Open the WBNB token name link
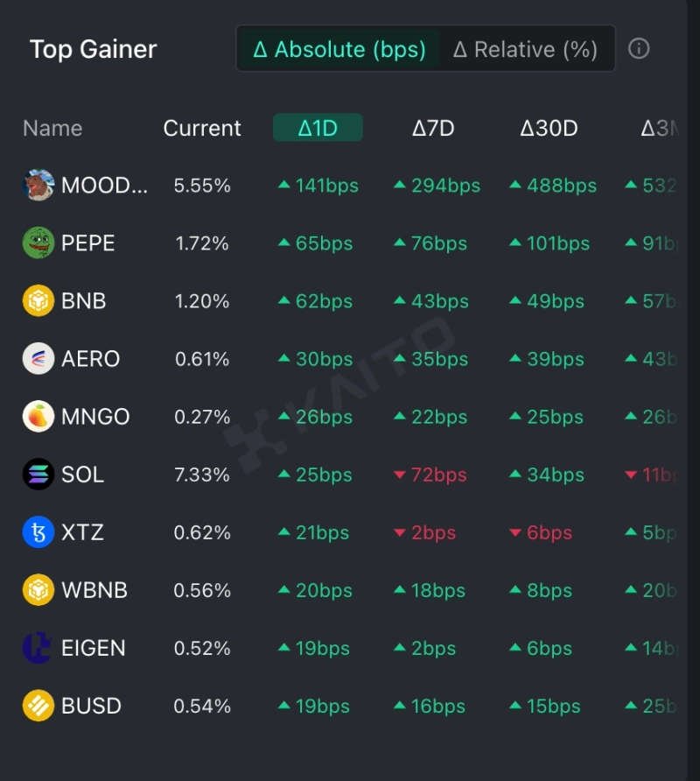This screenshot has width=700, height=781. pyautogui.click(x=94, y=590)
